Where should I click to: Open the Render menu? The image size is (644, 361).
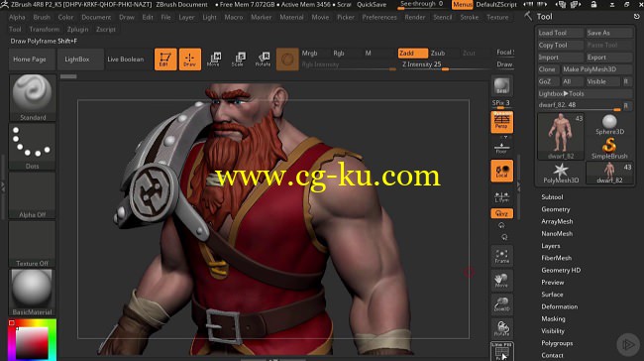[x=414, y=17]
